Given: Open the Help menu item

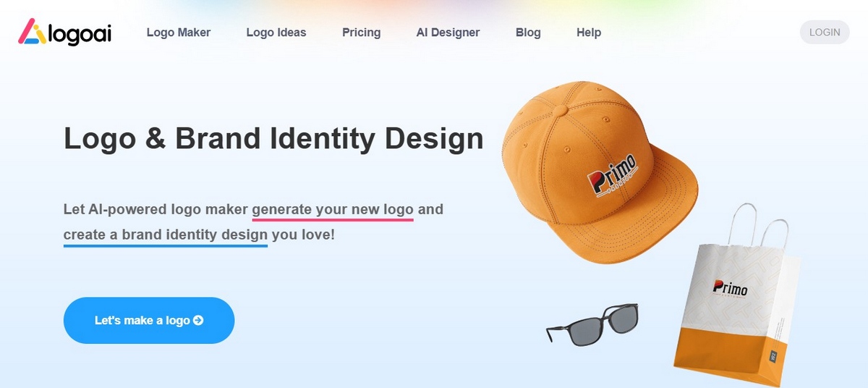Looking at the screenshot, I should click(589, 33).
